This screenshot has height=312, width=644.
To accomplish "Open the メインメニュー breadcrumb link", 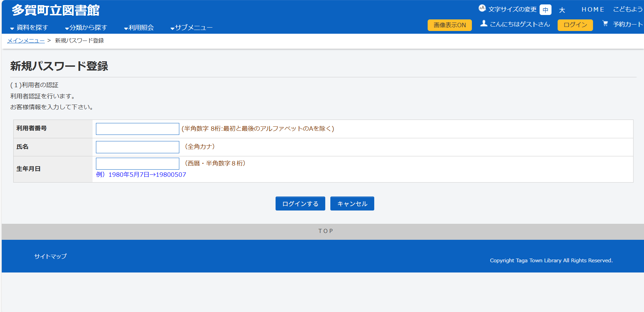I will [26, 40].
